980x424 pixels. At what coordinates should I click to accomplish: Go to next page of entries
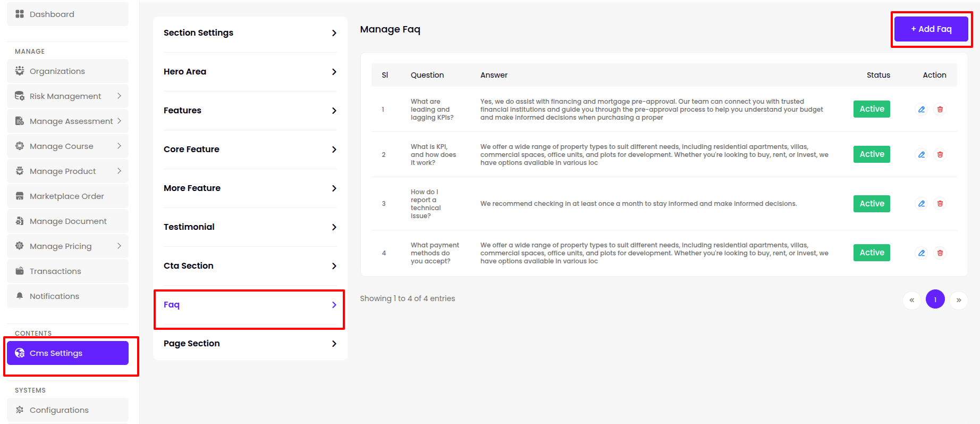958,300
